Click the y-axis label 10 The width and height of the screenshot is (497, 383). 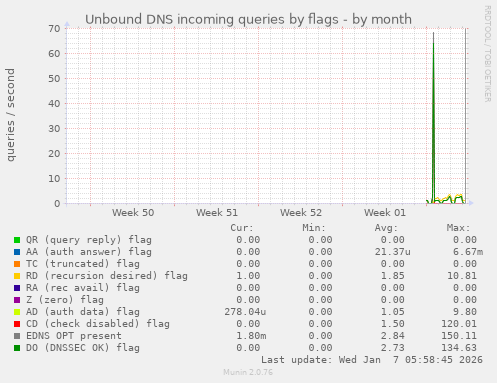[x=54, y=179]
